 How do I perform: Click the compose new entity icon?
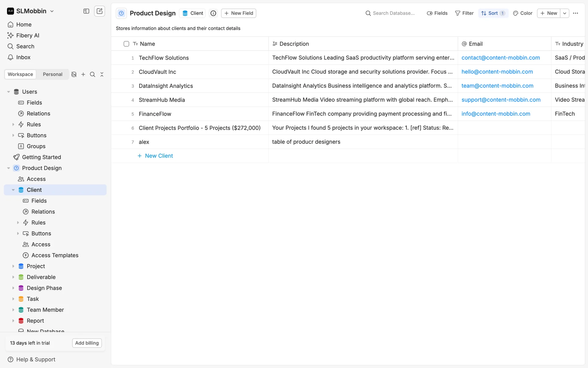pos(100,11)
